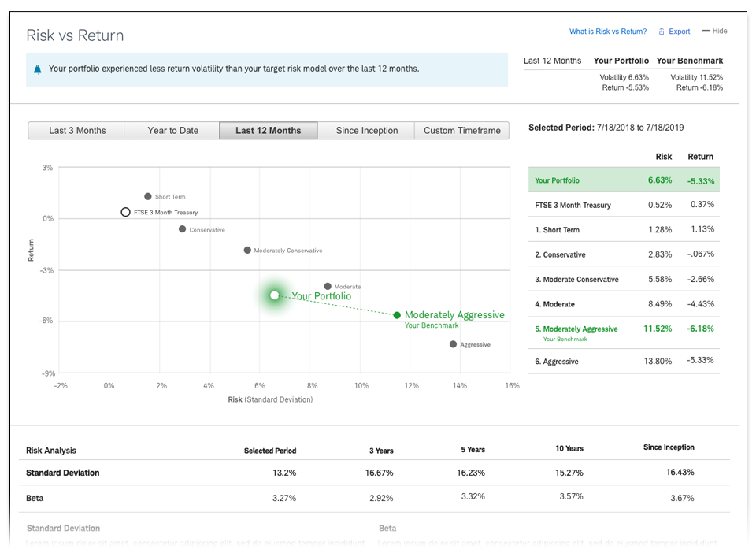
Task: Open the "What is Risk vs Return?" link
Action: (607, 32)
